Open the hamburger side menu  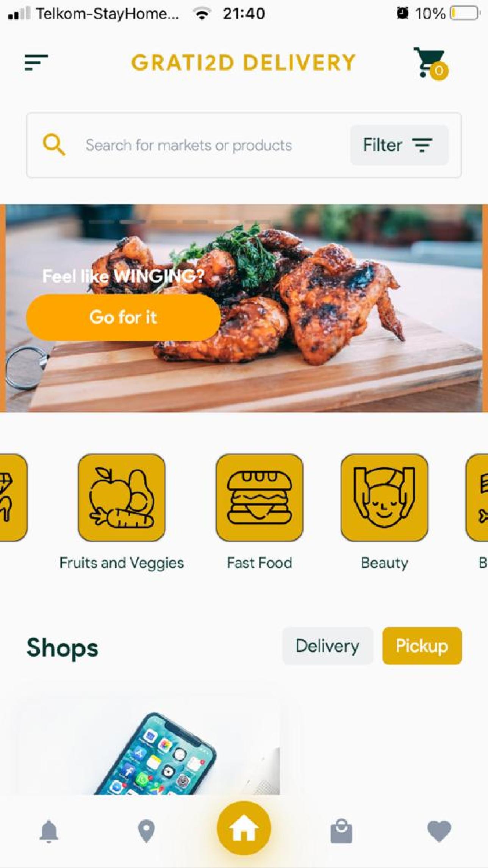(x=36, y=62)
